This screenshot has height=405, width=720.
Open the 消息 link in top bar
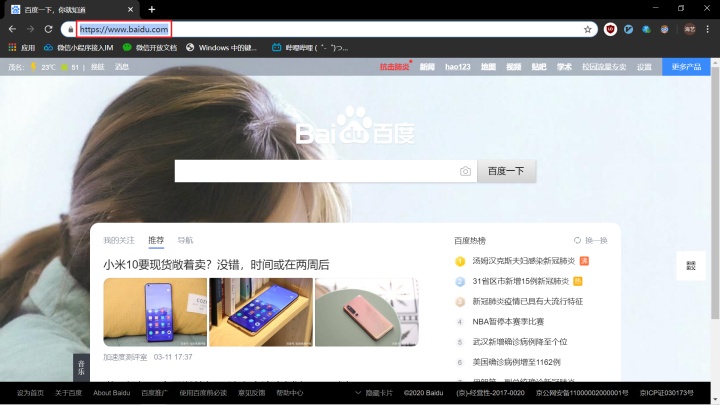tap(122, 67)
